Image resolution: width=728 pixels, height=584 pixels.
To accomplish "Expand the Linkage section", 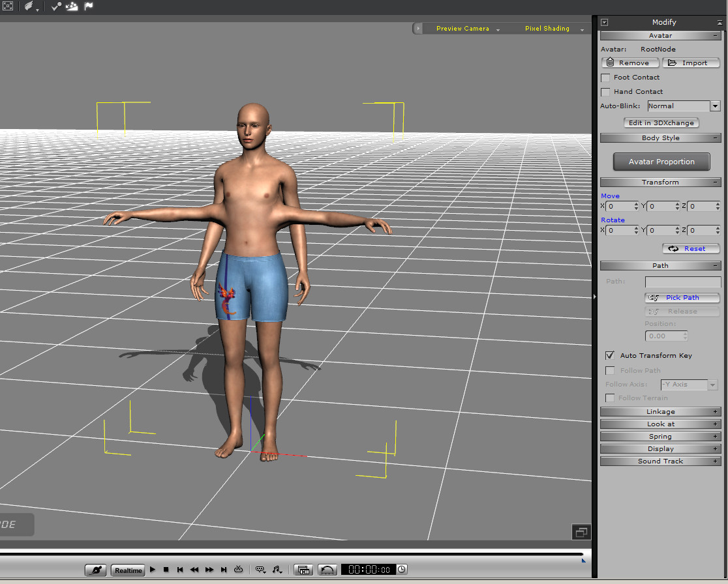I will [660, 412].
